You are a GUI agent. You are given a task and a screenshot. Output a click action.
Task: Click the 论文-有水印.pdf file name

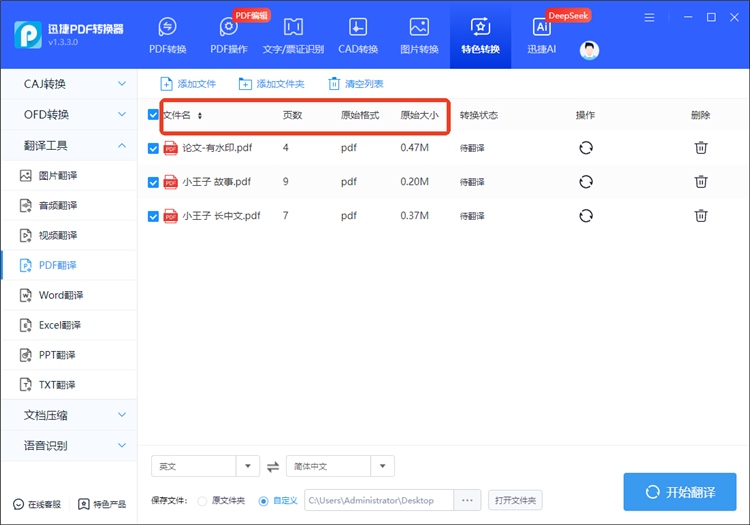tap(217, 148)
